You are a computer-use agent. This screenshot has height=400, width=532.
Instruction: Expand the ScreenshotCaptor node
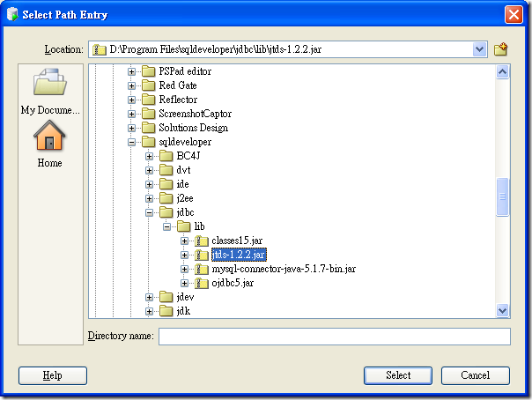[x=131, y=114]
